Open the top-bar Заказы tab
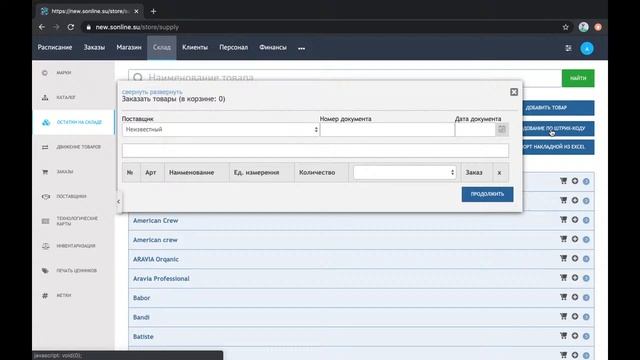The image size is (640, 360). coord(94,47)
